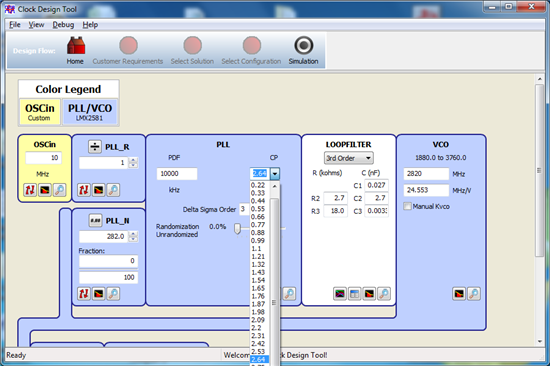Select 1.65 in CP dropdown list
Image resolution: width=550 pixels, height=366 pixels.
click(258, 288)
